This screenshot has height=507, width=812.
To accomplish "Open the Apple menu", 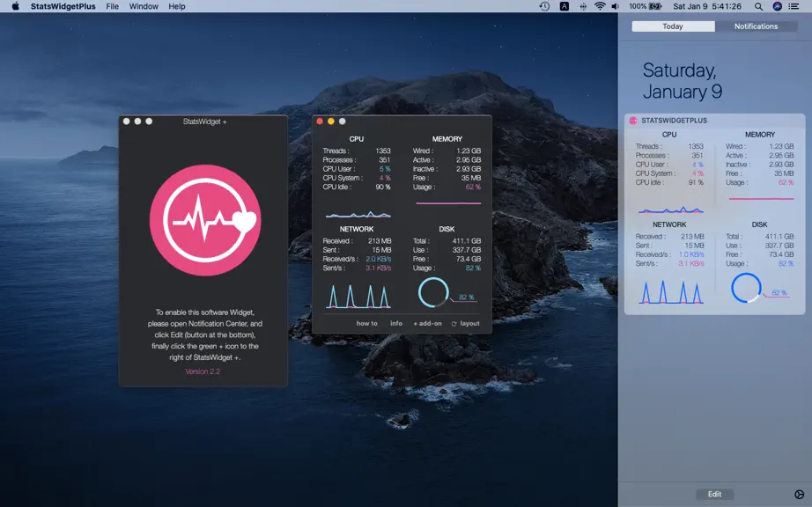I will tap(16, 6).
